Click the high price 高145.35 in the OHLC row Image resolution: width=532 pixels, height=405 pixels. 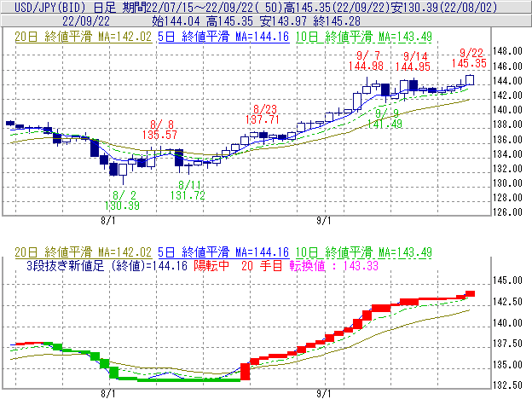point(229,21)
